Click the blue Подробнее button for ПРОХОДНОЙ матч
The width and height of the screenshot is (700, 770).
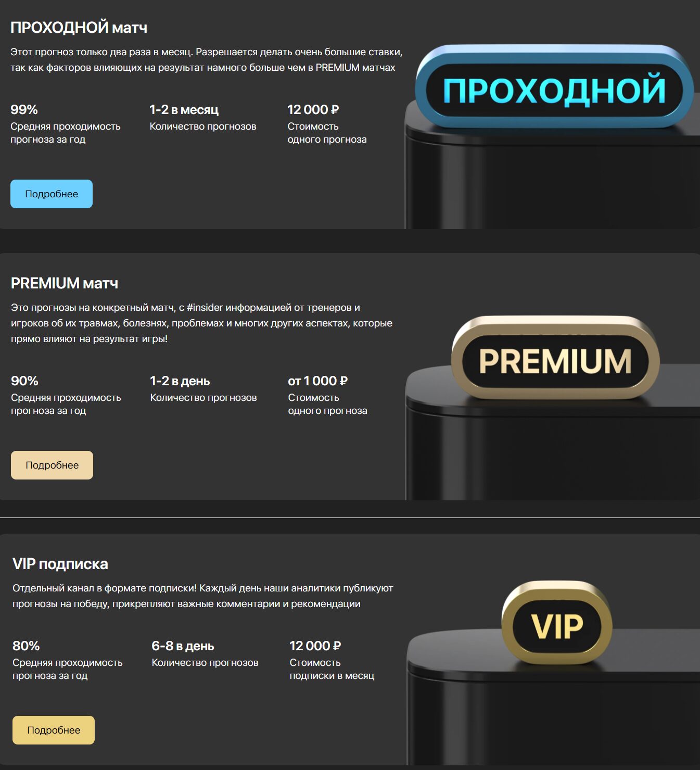coord(52,194)
